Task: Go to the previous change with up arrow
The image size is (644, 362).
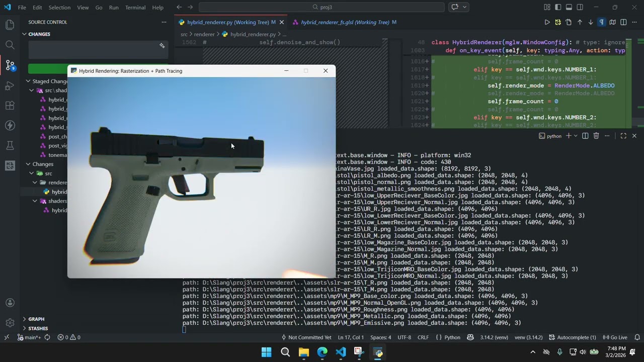Action: pyautogui.click(x=580, y=22)
